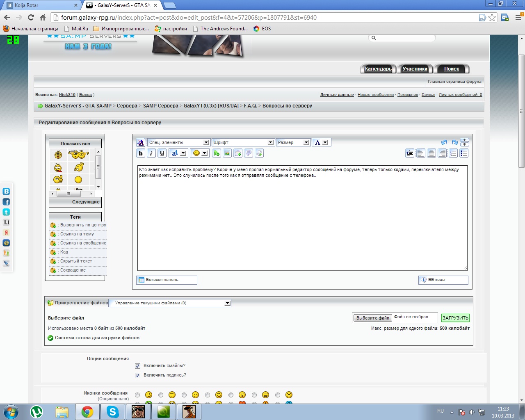
Task: Open the 'настройки' bookmark
Action: coord(171,29)
